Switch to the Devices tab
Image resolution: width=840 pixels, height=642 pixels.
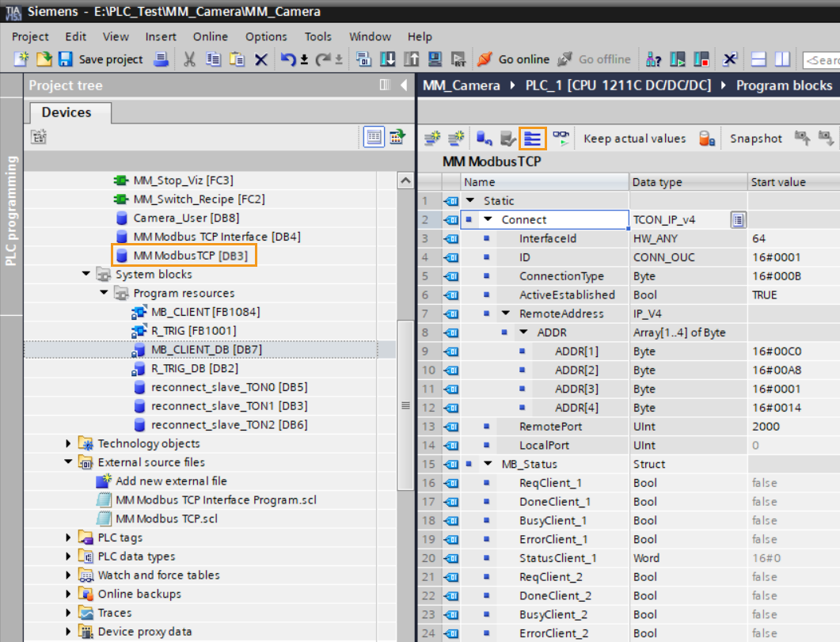click(69, 112)
